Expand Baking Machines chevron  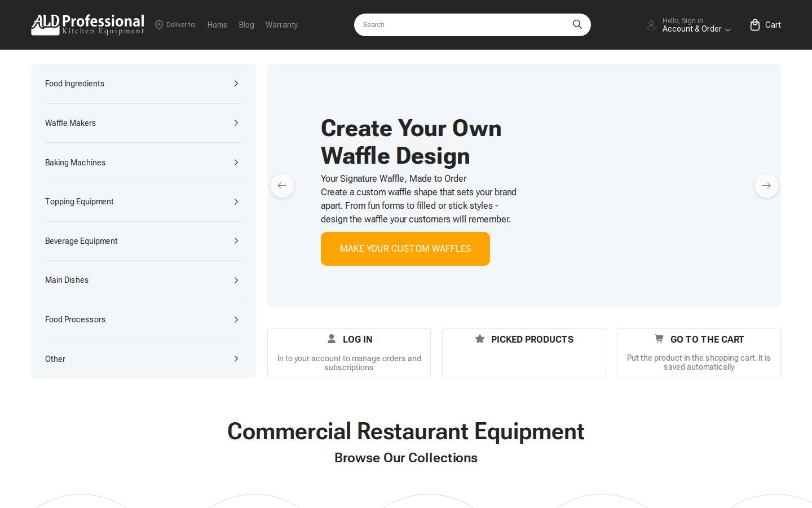[236, 163]
